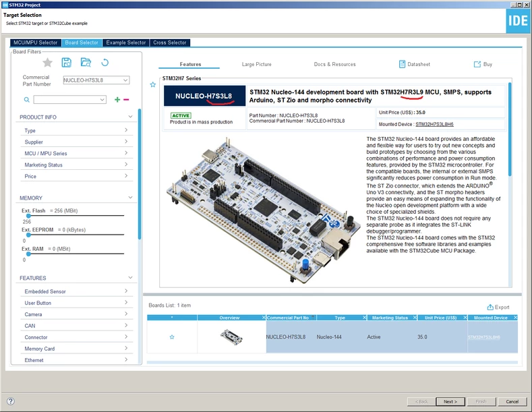Open help with the question mark icon
The image size is (532, 412).
point(11,401)
